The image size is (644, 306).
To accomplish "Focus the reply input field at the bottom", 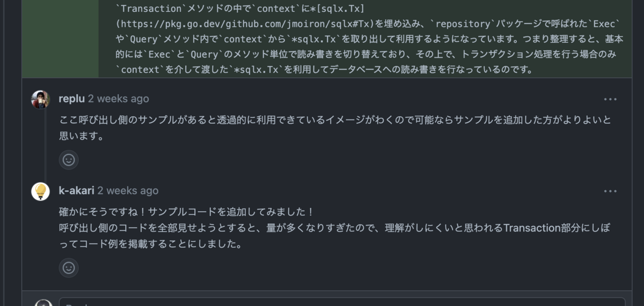I will (342, 302).
